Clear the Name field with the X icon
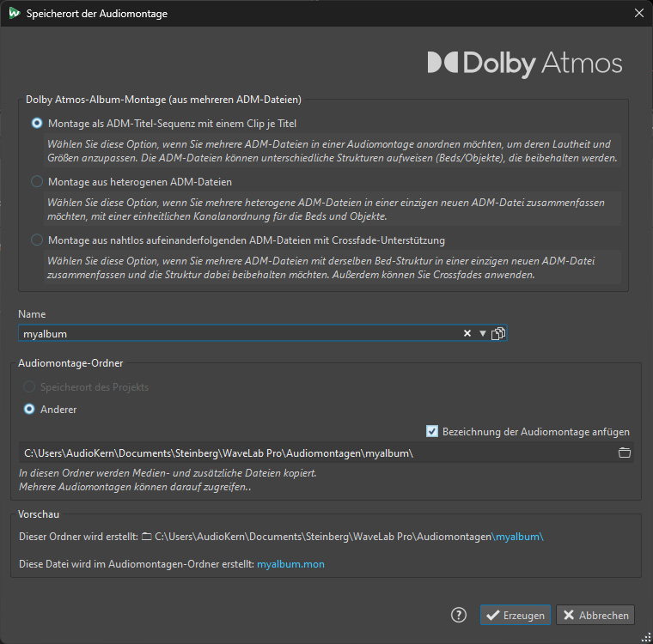 (x=467, y=333)
